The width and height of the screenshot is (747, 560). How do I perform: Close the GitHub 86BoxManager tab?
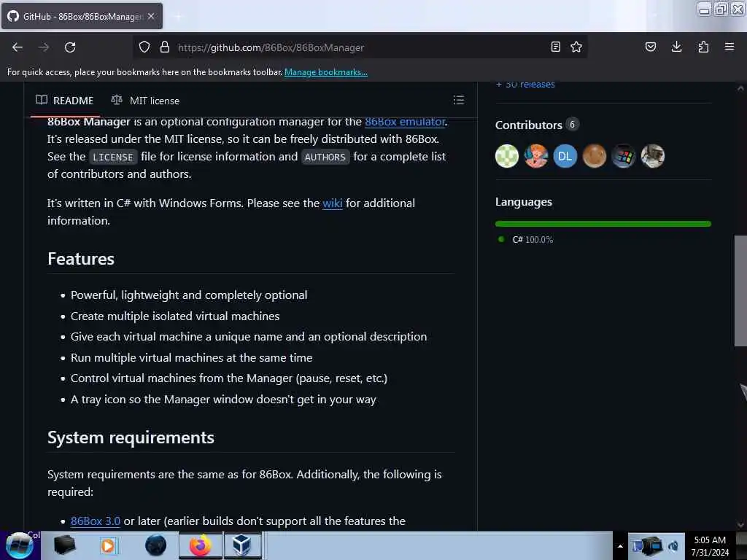(x=151, y=16)
